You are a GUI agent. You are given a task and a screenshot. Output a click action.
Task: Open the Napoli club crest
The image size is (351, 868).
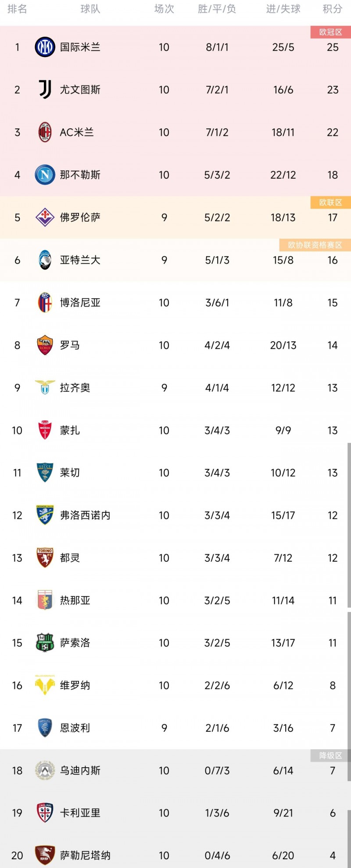[x=45, y=174]
